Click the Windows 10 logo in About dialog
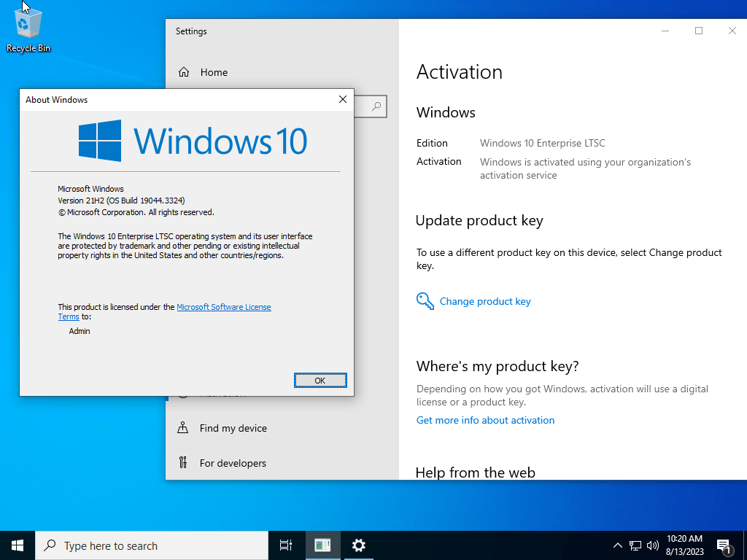The height and width of the screenshot is (560, 747). 193,141
